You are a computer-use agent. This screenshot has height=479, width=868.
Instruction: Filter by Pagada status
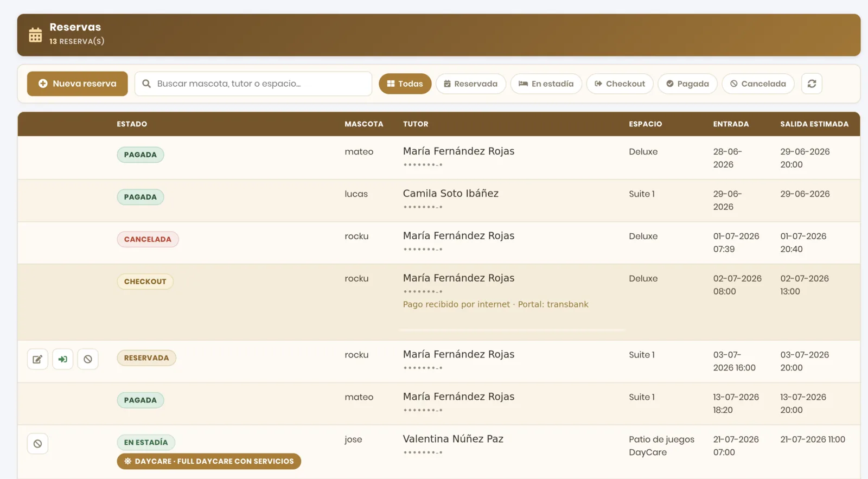pos(687,84)
